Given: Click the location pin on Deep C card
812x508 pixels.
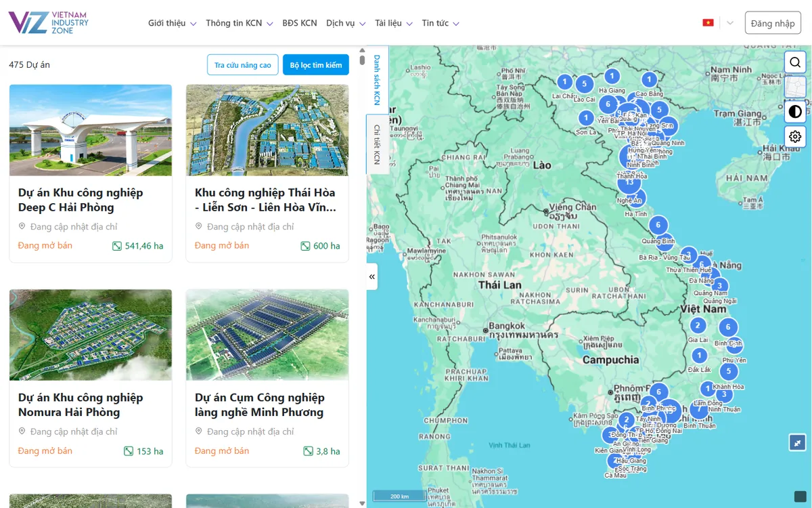Looking at the screenshot, I should pos(22,226).
